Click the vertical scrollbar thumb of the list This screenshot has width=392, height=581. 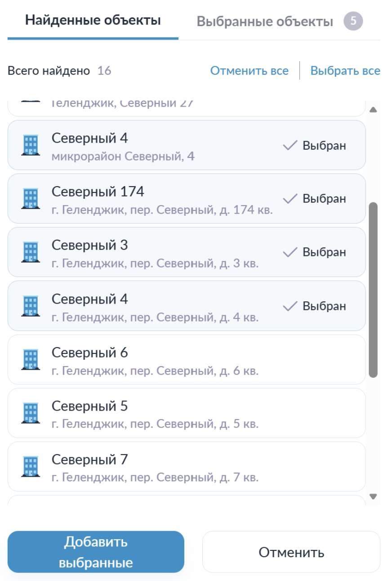point(373,290)
